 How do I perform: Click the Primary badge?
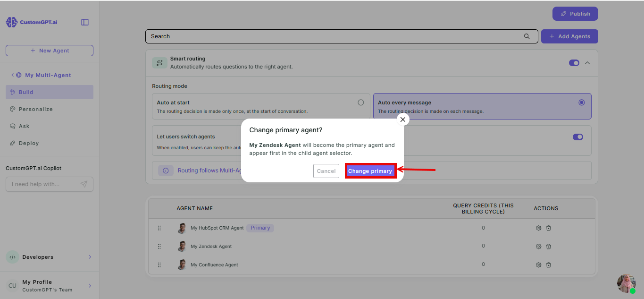click(x=260, y=228)
